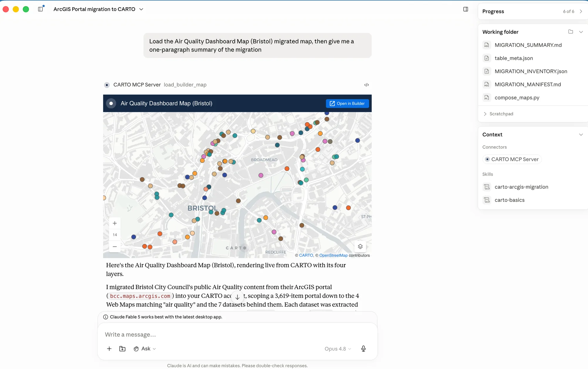Open the map layers selector icon
Screen dimensions: 588x369
click(360, 246)
